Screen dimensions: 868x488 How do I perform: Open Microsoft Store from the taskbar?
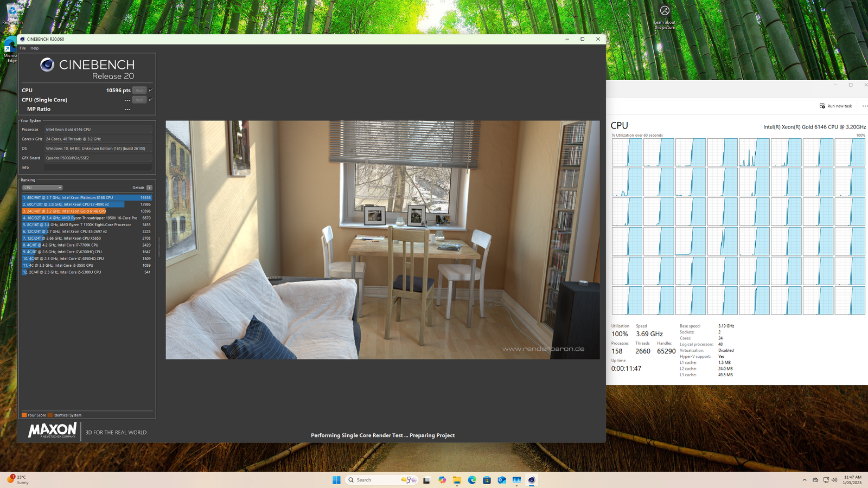(x=487, y=480)
